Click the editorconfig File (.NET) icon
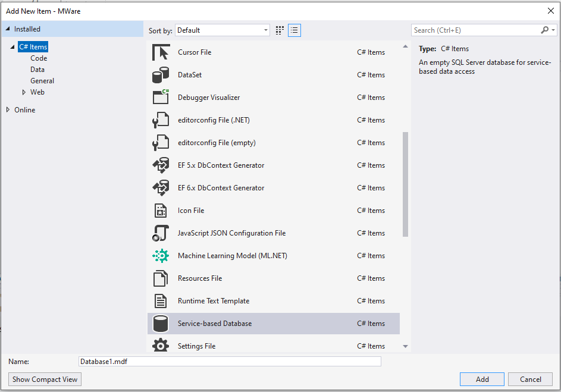 pyautogui.click(x=161, y=120)
